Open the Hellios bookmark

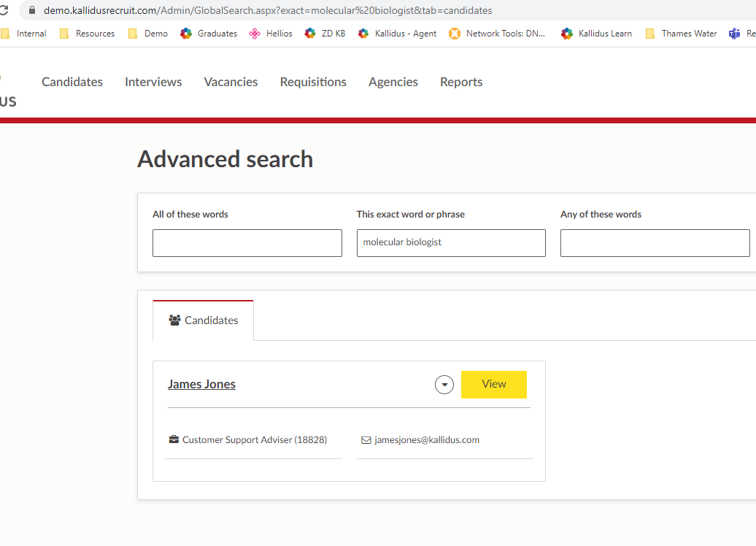click(x=271, y=34)
